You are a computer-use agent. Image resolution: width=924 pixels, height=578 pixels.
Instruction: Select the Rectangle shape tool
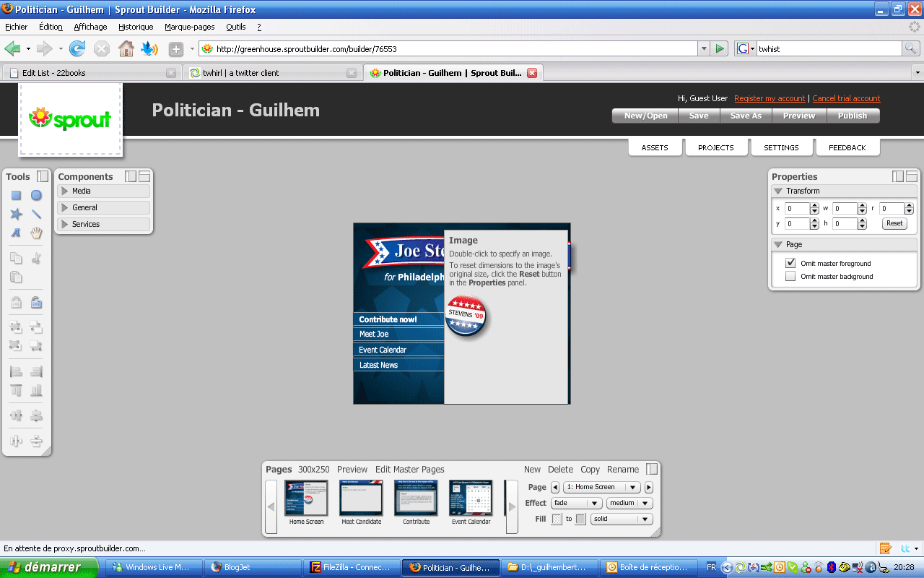click(x=16, y=196)
